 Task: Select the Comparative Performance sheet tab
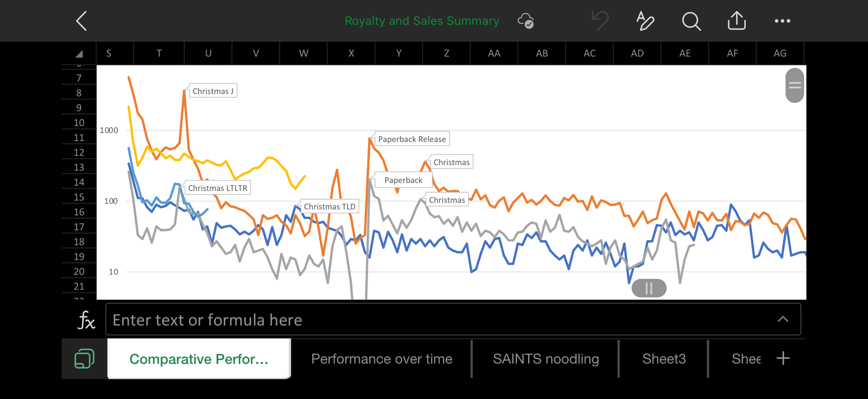coord(199,359)
